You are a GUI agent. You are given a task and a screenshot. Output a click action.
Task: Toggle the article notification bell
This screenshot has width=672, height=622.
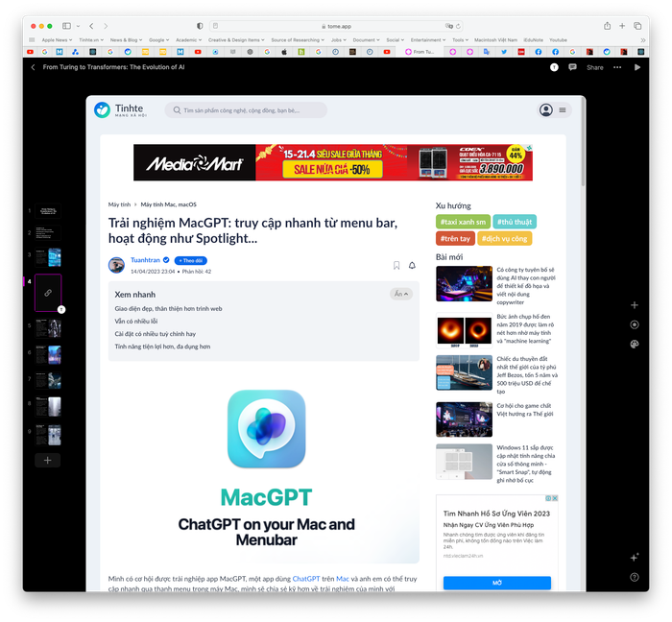[x=412, y=266]
